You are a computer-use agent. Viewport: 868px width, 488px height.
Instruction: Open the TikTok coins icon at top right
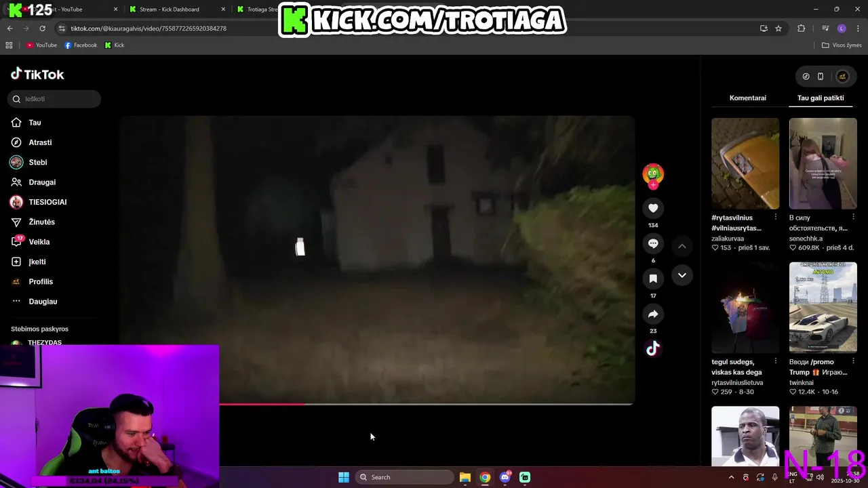pyautogui.click(x=806, y=77)
